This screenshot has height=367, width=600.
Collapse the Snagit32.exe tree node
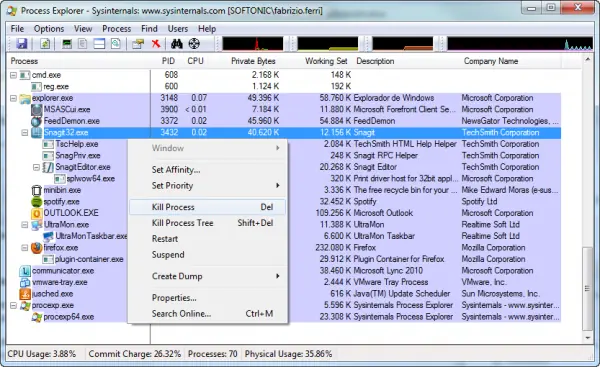(25, 133)
